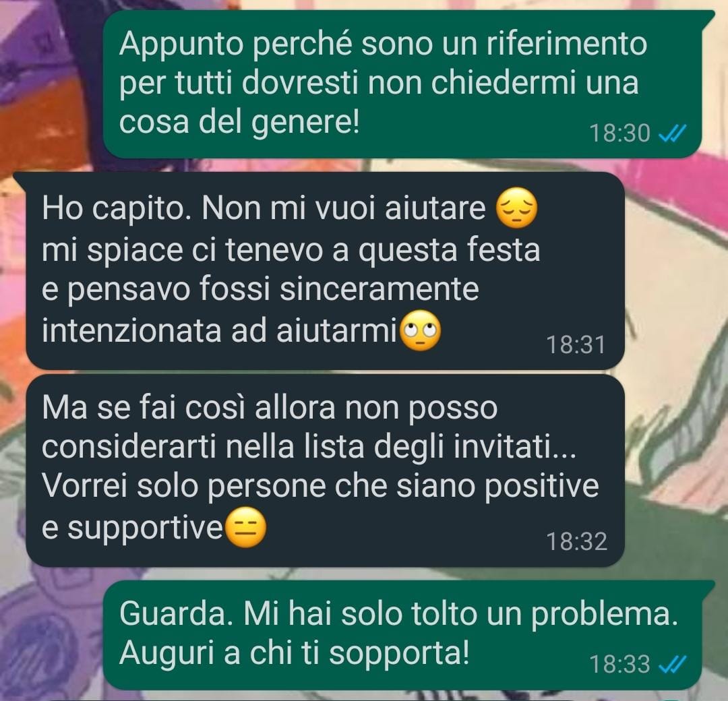Click the 18:31 timestamp

(576, 345)
